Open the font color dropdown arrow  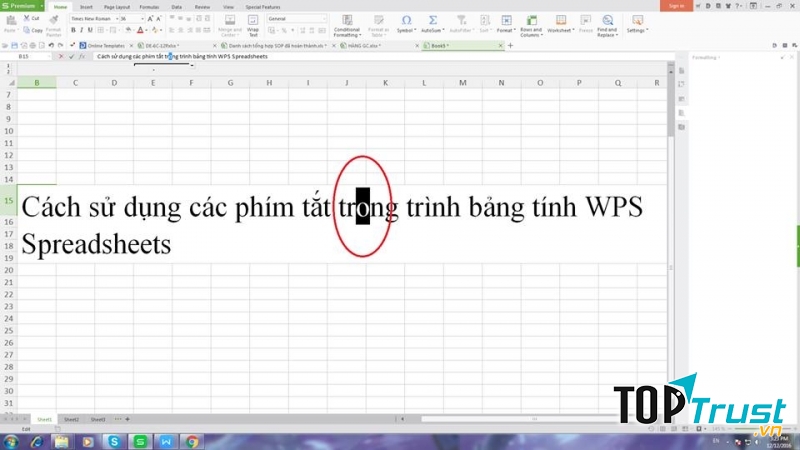(146, 31)
